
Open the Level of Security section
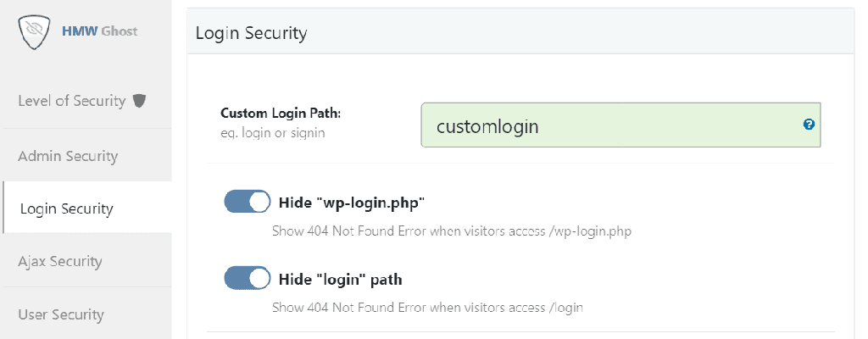tap(72, 101)
